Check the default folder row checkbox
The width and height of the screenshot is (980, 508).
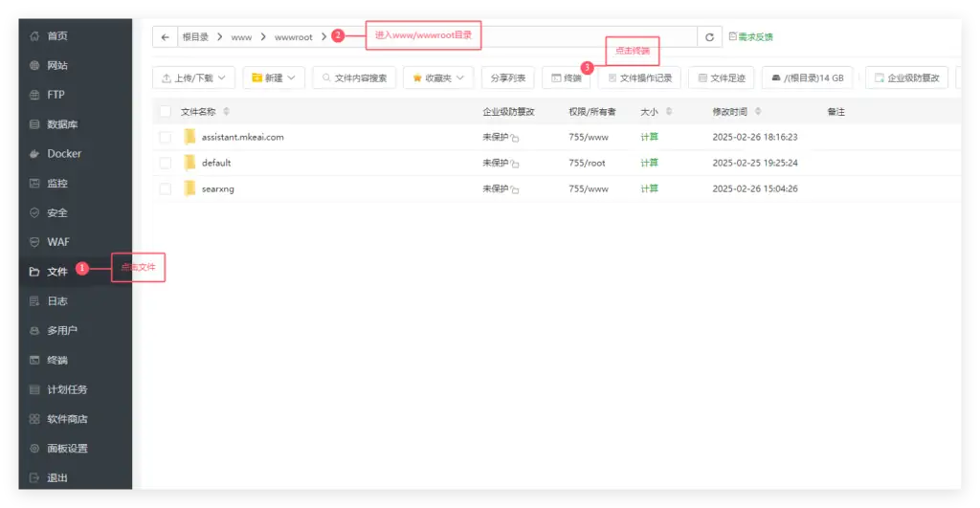165,163
